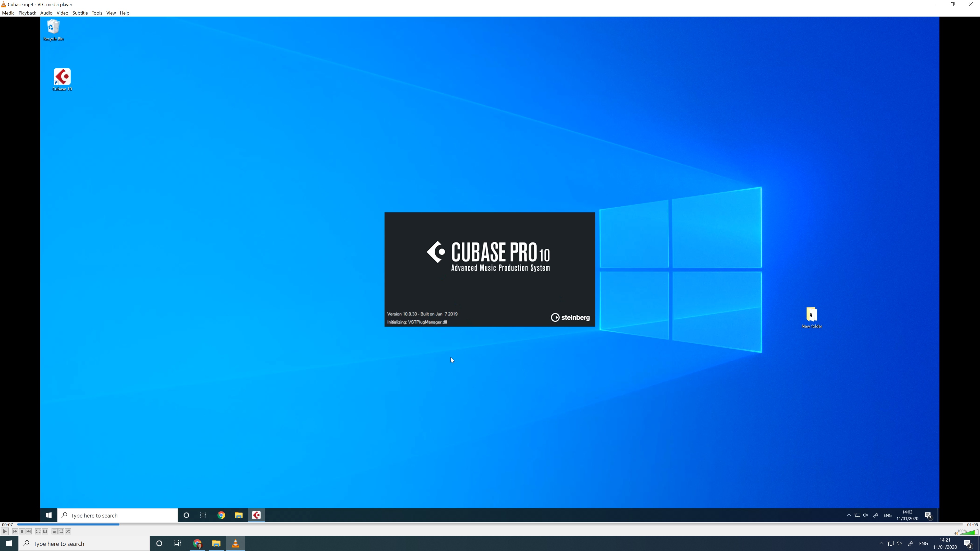Stop playback with the VLC stop button
Image resolution: width=980 pixels, height=551 pixels.
click(x=22, y=531)
